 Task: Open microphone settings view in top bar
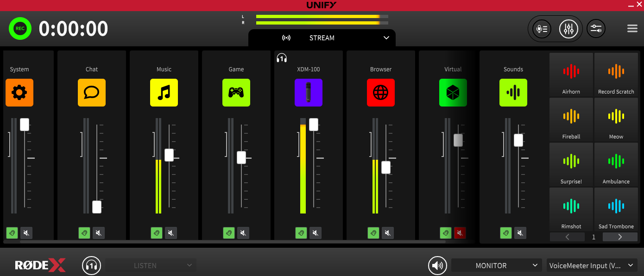coord(542,29)
